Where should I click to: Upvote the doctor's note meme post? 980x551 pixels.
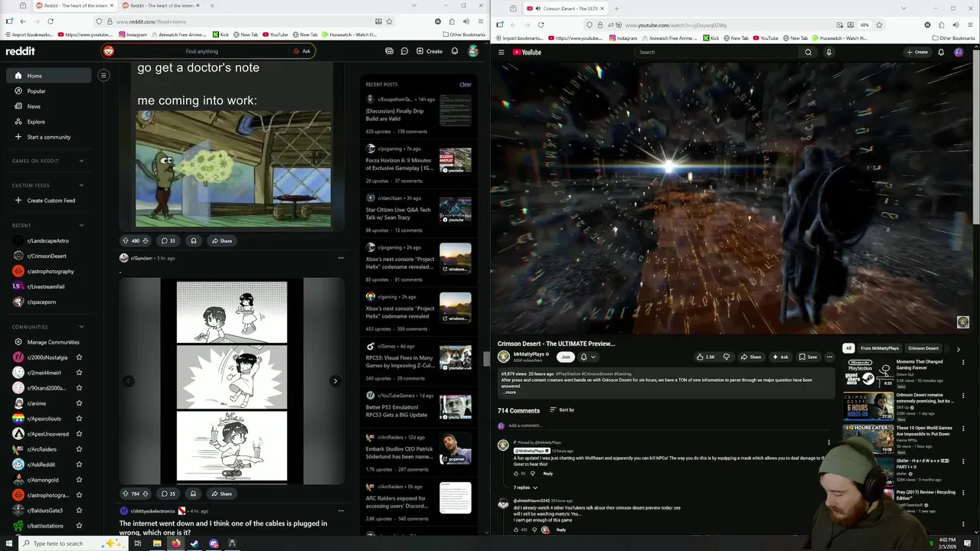pyautogui.click(x=126, y=240)
